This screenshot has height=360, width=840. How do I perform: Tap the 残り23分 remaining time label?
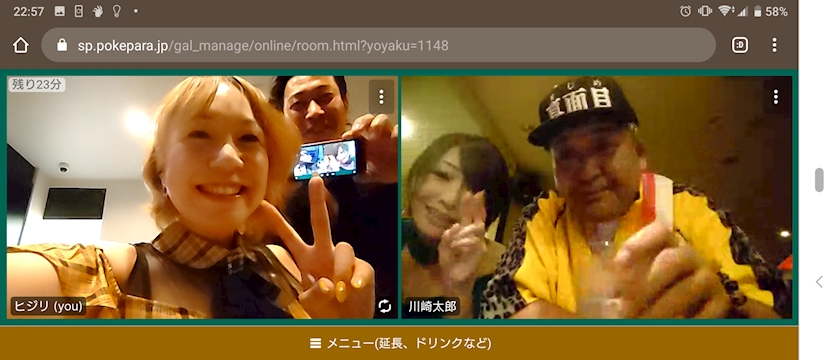click(36, 84)
